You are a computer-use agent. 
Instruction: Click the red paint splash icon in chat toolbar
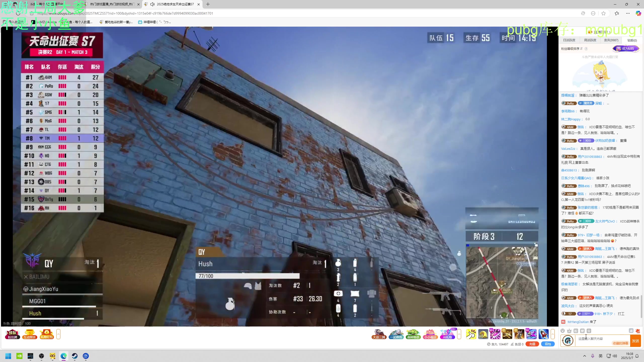click(637, 331)
